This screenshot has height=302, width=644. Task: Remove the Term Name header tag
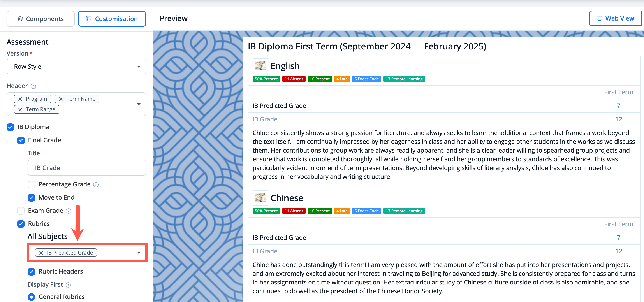[60, 99]
